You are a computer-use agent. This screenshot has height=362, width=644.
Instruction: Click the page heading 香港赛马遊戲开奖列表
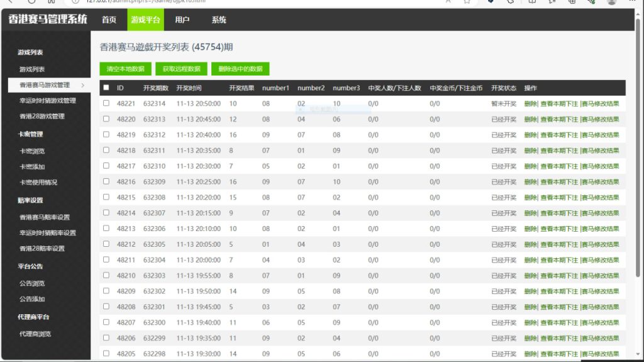pos(144,47)
